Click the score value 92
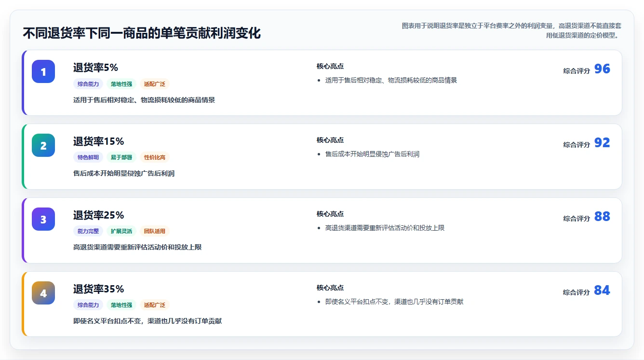The width and height of the screenshot is (644, 360). (x=602, y=143)
